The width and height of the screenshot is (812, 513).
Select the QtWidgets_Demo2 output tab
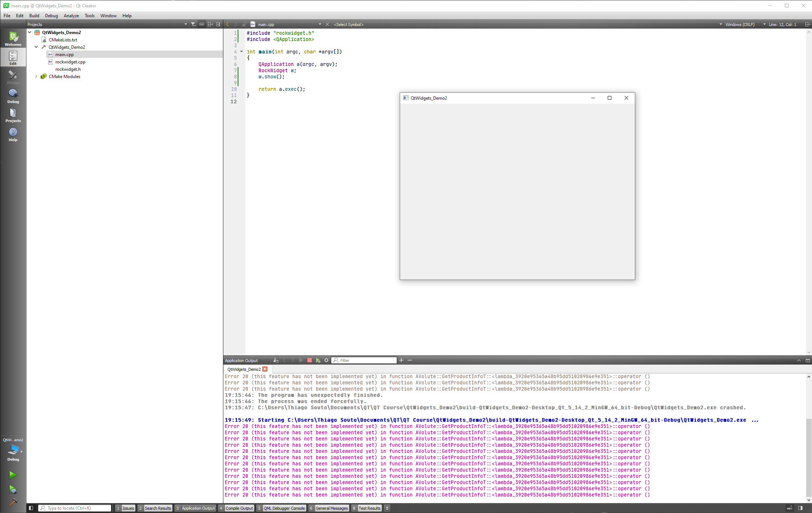coord(244,369)
